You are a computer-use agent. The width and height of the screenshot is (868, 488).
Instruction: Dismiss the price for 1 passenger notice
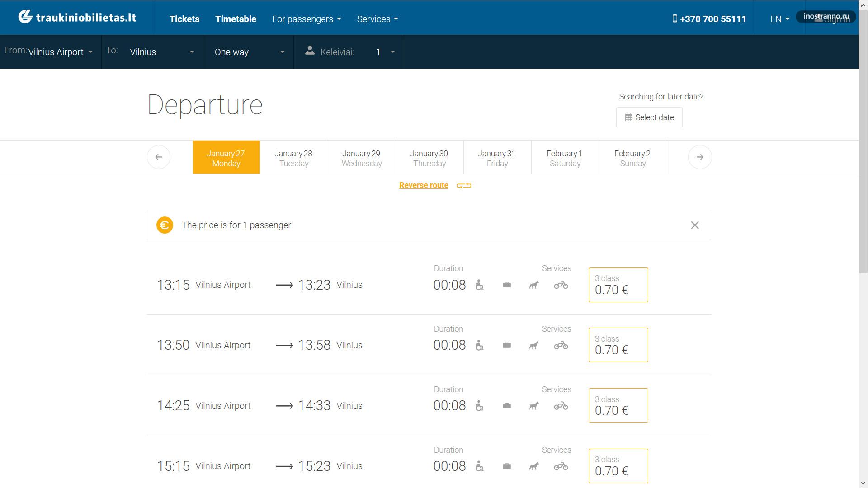point(695,225)
